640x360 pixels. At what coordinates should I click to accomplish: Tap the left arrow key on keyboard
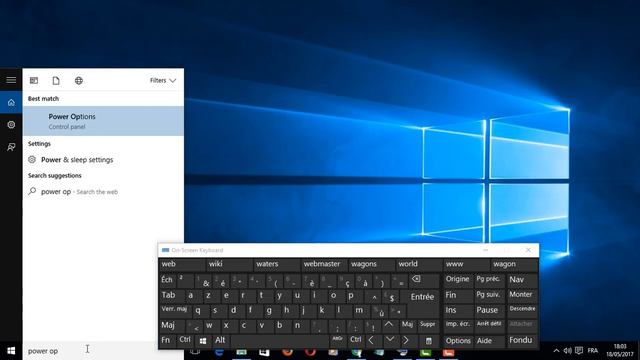point(371,340)
